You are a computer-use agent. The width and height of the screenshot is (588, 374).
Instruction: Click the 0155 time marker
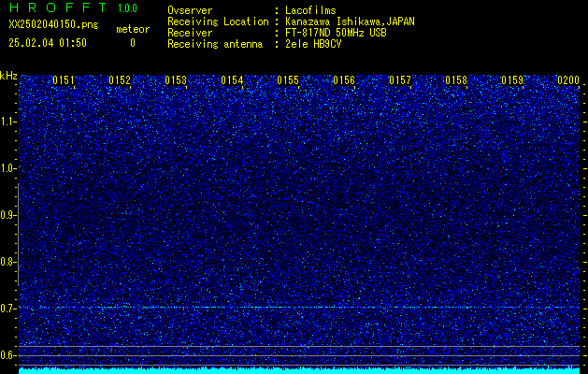click(x=288, y=80)
